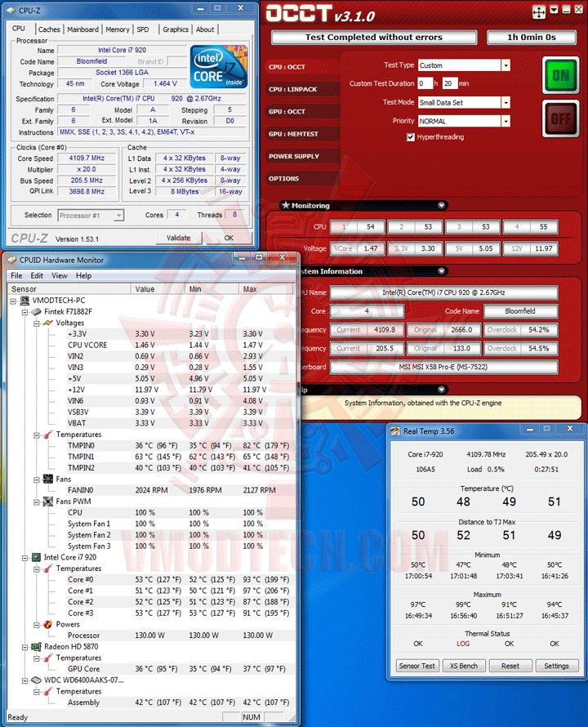Switch to the Memory tab in CPU-Z

click(x=118, y=29)
